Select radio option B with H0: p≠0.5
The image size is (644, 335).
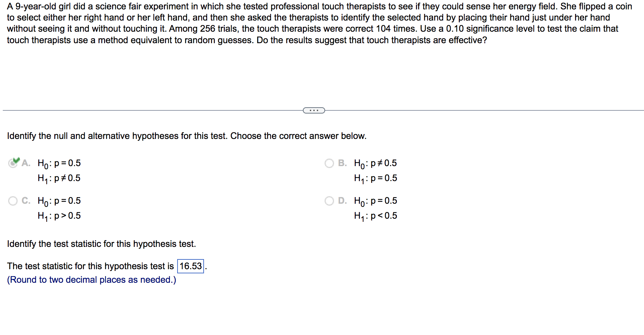[x=329, y=163]
